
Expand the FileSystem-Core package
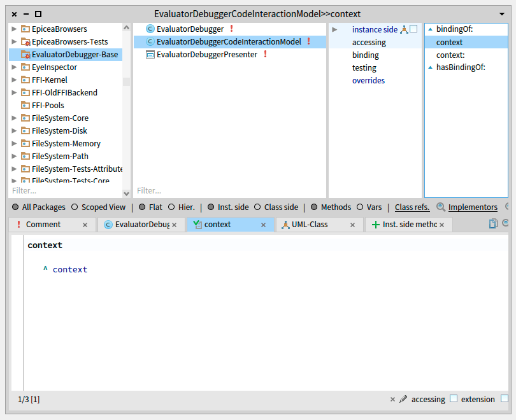click(15, 118)
